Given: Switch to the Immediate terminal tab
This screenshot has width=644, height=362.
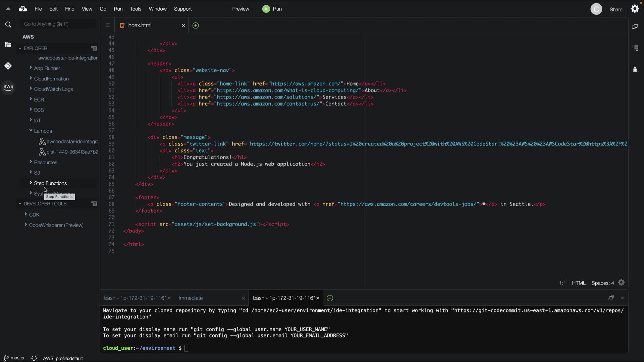Looking at the screenshot, I should tap(191, 298).
